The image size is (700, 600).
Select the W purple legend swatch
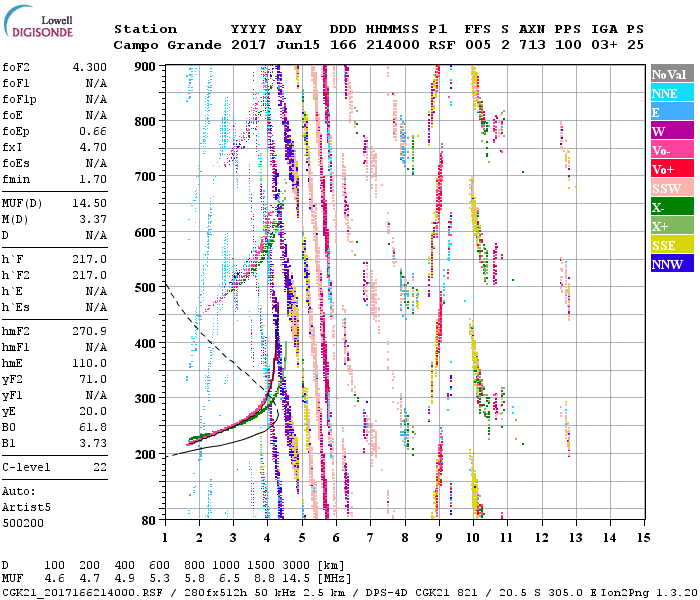tap(672, 131)
